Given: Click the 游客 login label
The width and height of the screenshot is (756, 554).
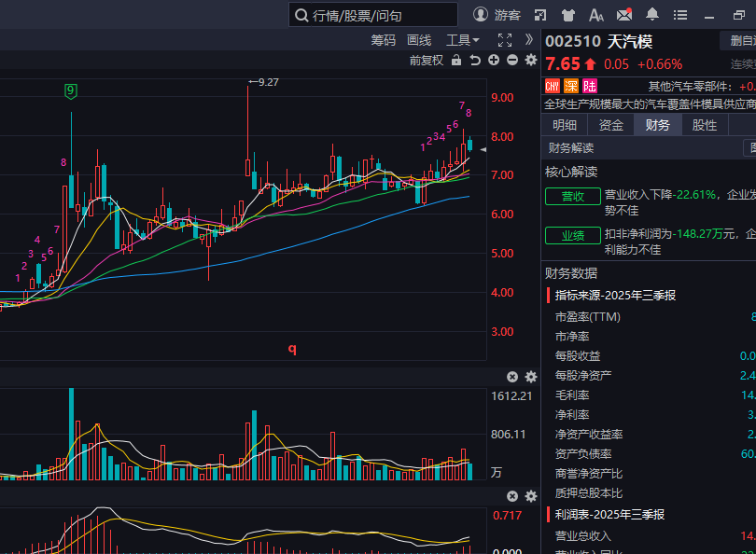Looking at the screenshot, I should coord(507,16).
